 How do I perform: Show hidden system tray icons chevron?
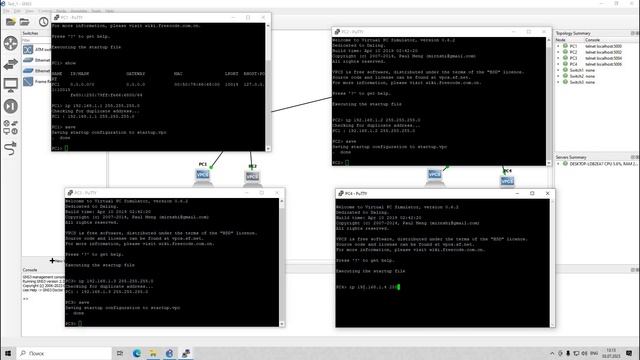(552, 353)
